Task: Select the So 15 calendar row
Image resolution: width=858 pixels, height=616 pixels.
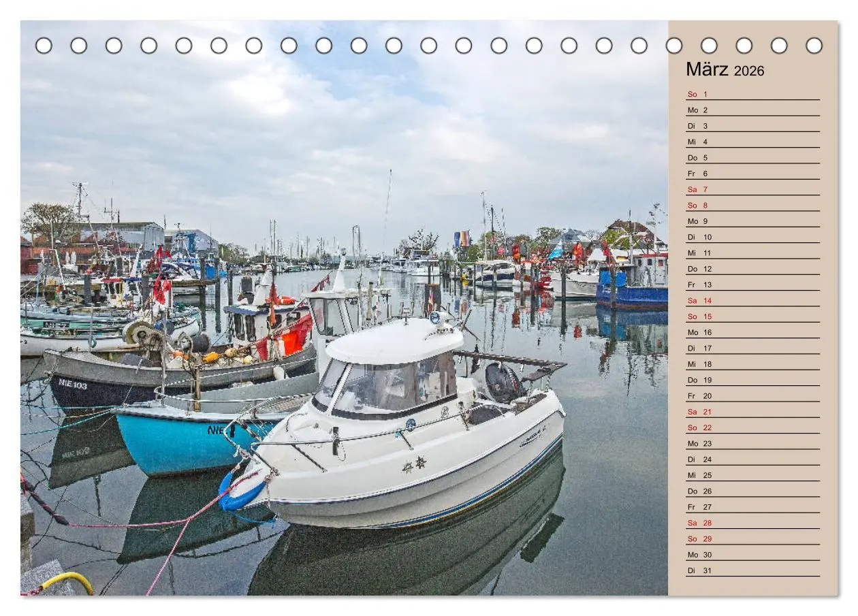Action: click(752, 317)
